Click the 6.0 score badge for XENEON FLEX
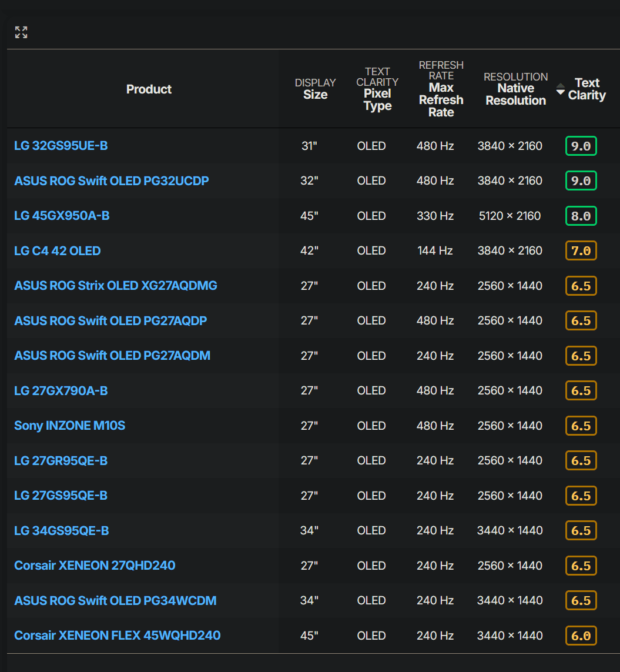Viewport: 620px width, 672px height. click(581, 636)
